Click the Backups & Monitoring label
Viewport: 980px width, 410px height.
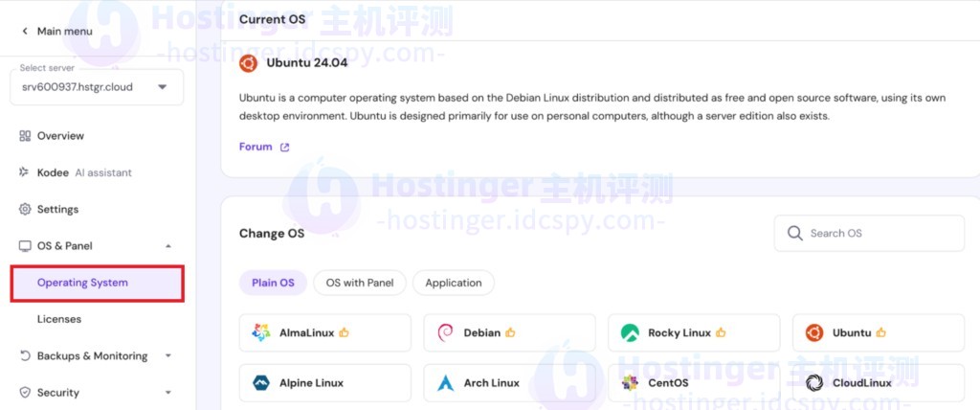coord(93,355)
